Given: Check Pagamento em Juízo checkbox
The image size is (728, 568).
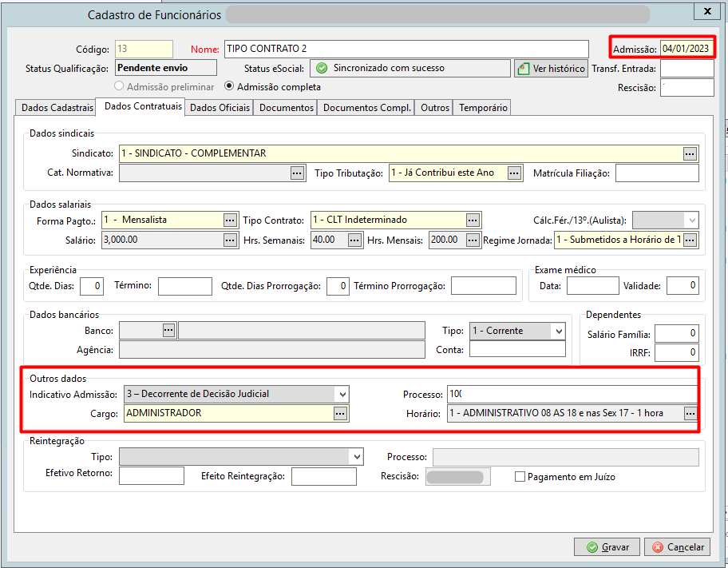Looking at the screenshot, I should [520, 476].
